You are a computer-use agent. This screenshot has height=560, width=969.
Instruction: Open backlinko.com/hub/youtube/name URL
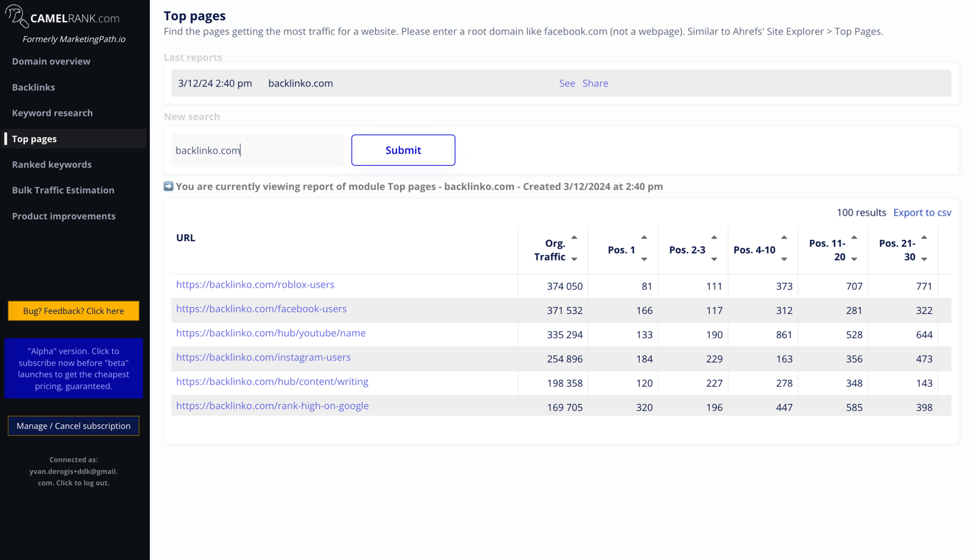pyautogui.click(x=271, y=333)
